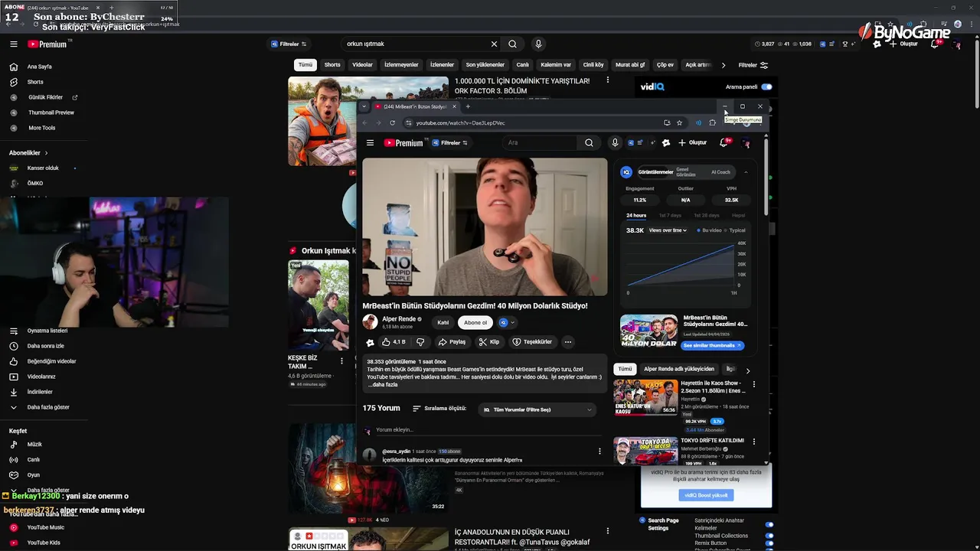Expand the description with ...daha fazla

pos(382,385)
